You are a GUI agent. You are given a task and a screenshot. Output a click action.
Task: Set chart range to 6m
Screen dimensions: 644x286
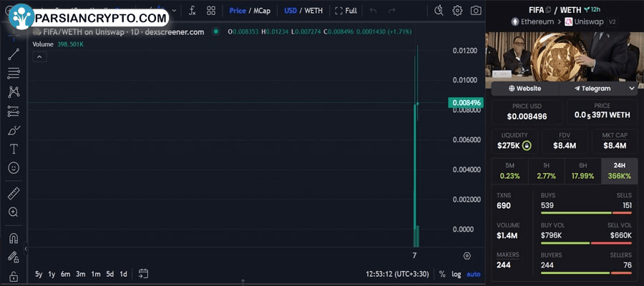pos(65,274)
